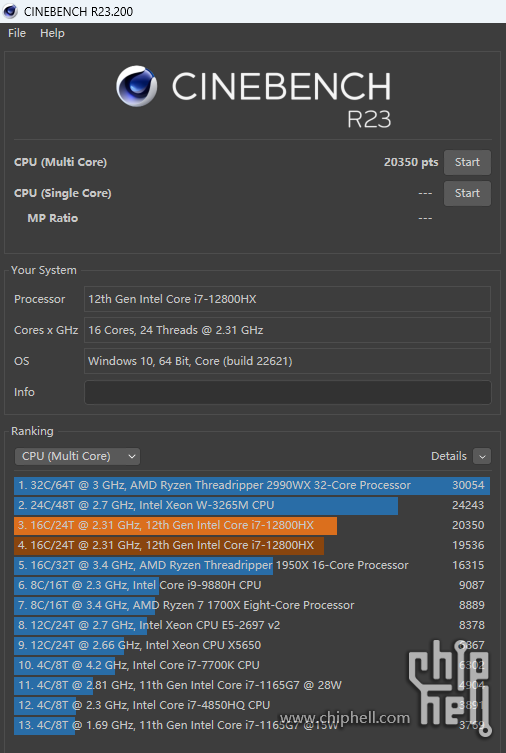Select the i7-1165G7 @ 28W ranking row
The image size is (506, 753).
pos(252,685)
